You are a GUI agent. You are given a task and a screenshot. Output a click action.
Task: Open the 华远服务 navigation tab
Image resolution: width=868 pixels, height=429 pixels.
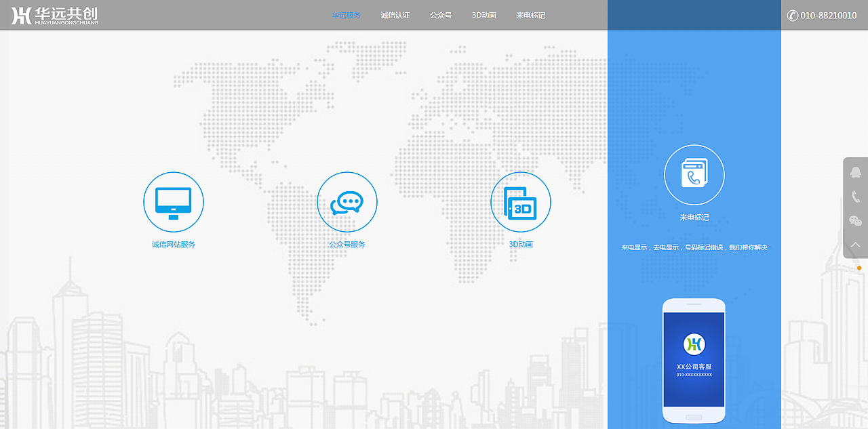(x=346, y=15)
